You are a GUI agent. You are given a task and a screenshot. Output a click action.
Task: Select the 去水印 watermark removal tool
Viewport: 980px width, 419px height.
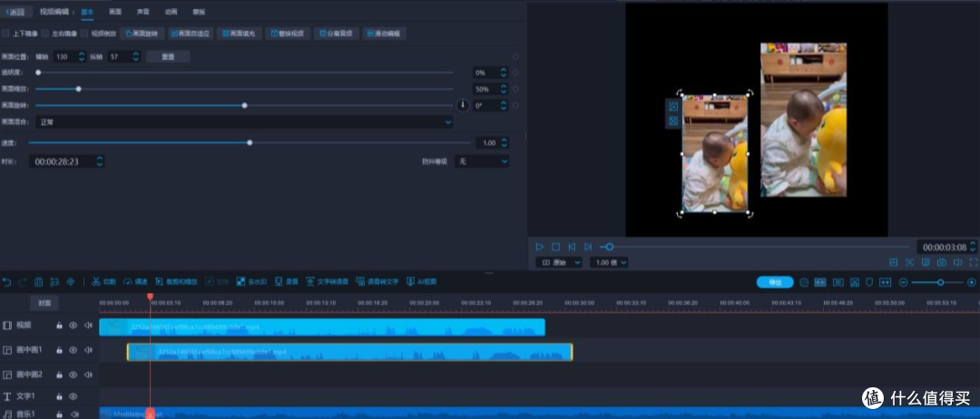pyautogui.click(x=252, y=282)
